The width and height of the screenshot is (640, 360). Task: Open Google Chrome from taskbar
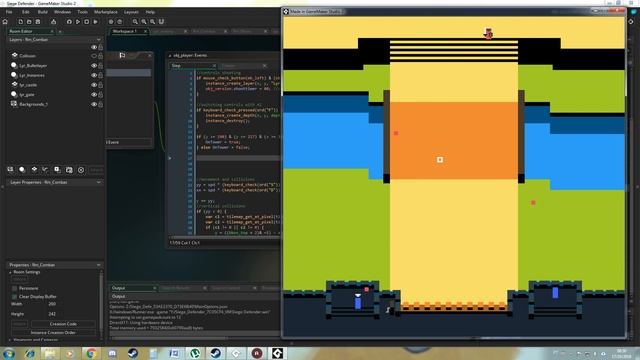point(91,353)
